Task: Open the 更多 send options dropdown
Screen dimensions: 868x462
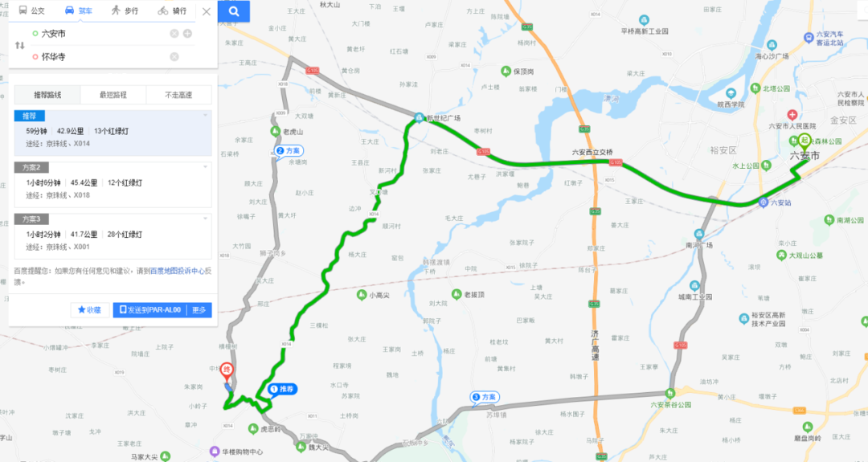Action: coord(199,310)
